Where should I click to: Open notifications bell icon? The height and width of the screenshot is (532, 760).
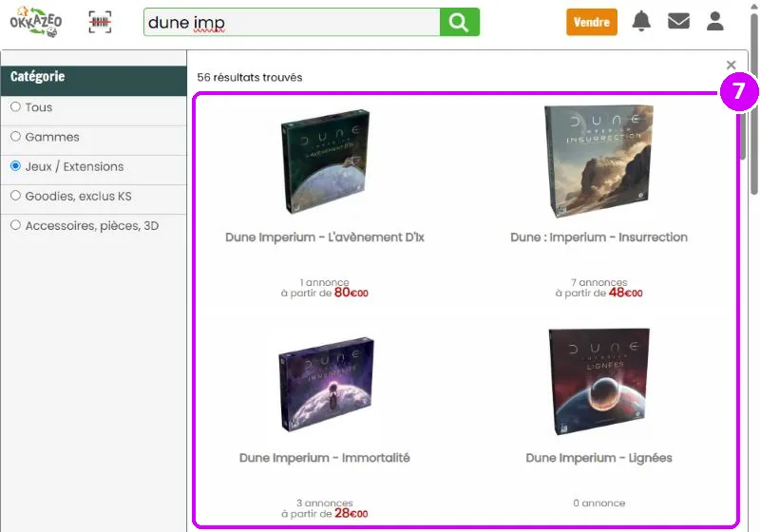pyautogui.click(x=641, y=21)
